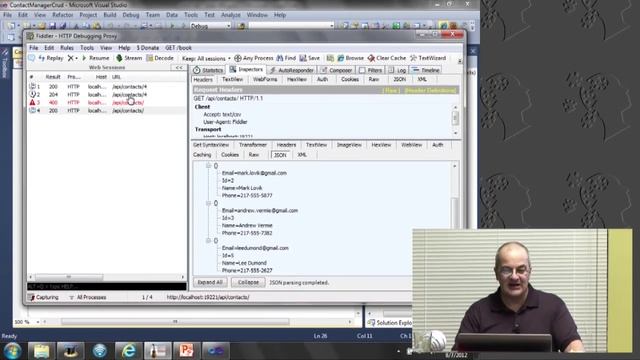Collapse the JSON node with Andrew Vermie
This screenshot has width=640, height=360.
208,203
